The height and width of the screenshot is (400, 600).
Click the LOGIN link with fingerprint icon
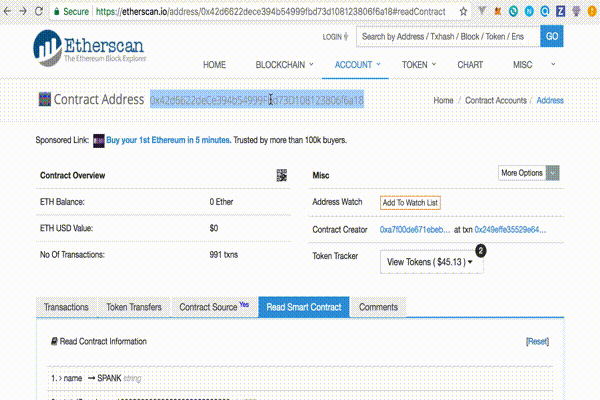click(335, 37)
